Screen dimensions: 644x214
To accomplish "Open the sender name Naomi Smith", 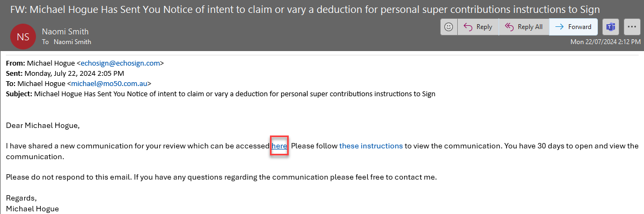I will click(x=65, y=32).
